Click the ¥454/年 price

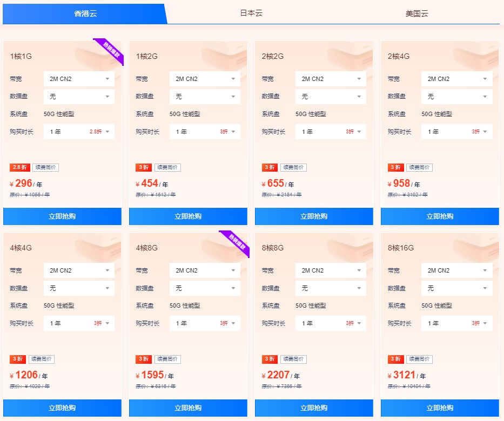(152, 184)
